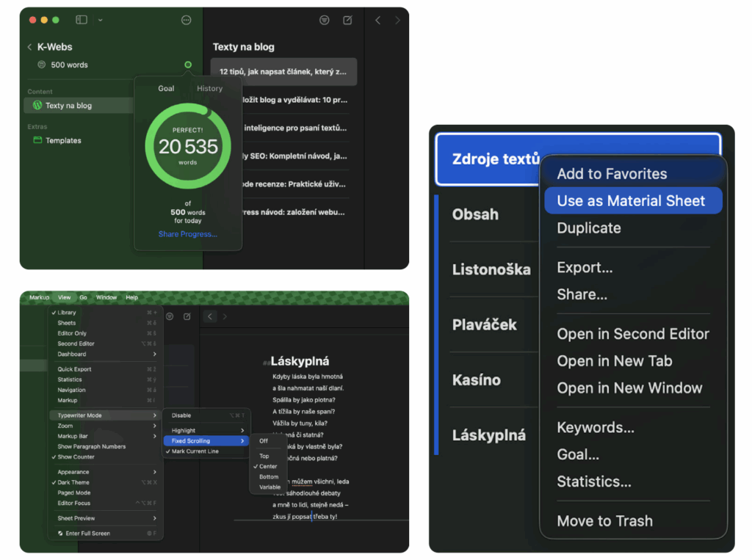Choose Use as Material Sheet
Image resolution: width=752 pixels, height=560 pixels.
(631, 201)
